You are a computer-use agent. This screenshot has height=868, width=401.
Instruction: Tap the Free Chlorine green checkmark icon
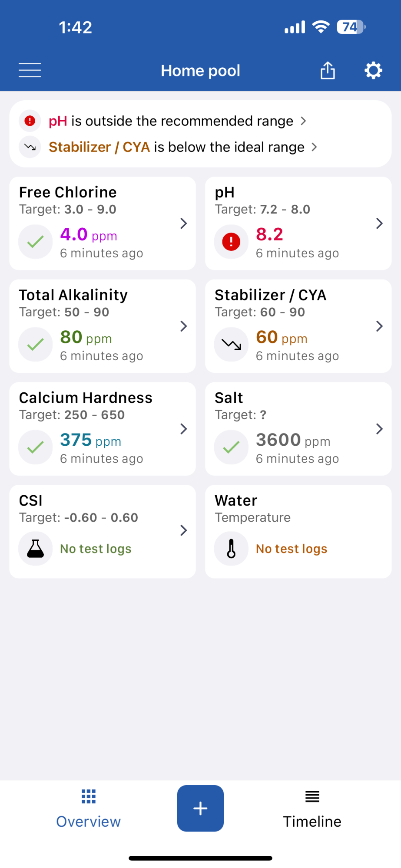[36, 242]
